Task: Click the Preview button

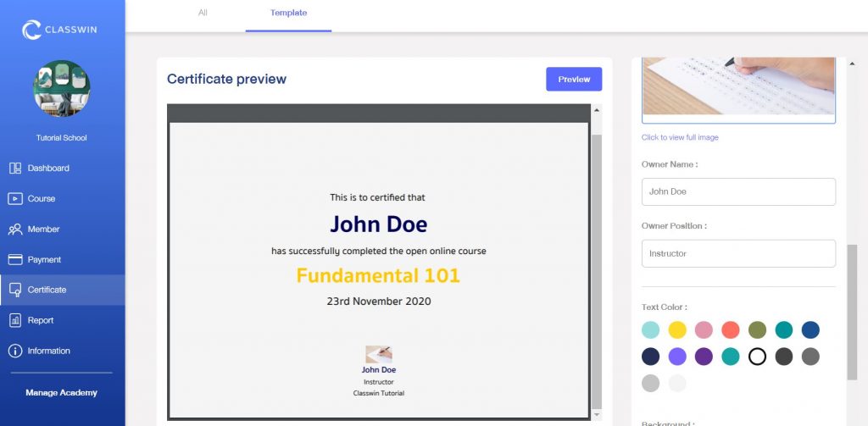Action: point(574,79)
